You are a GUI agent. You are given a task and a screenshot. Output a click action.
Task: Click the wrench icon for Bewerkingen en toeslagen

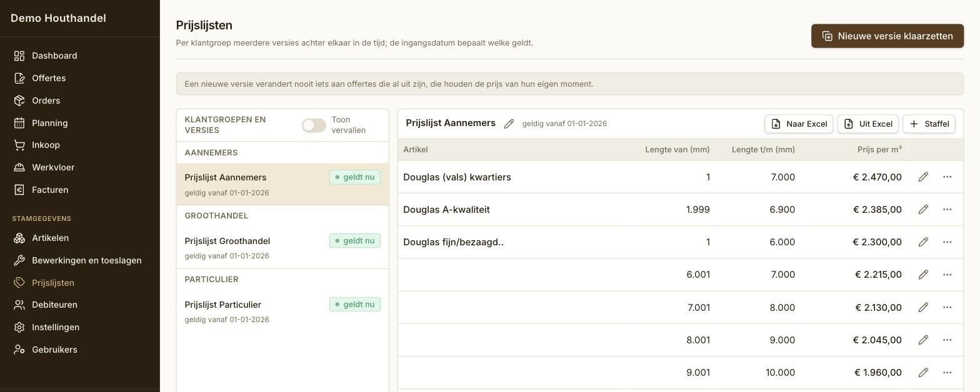click(19, 260)
